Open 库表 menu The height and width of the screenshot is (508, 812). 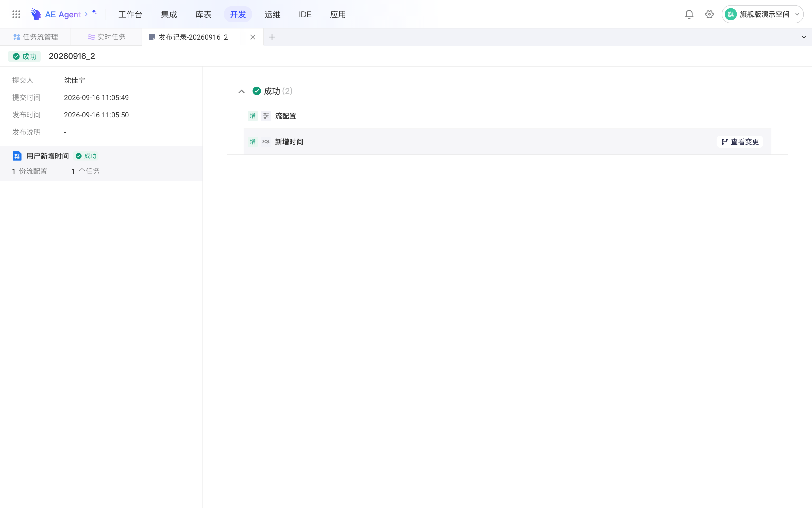(x=203, y=14)
